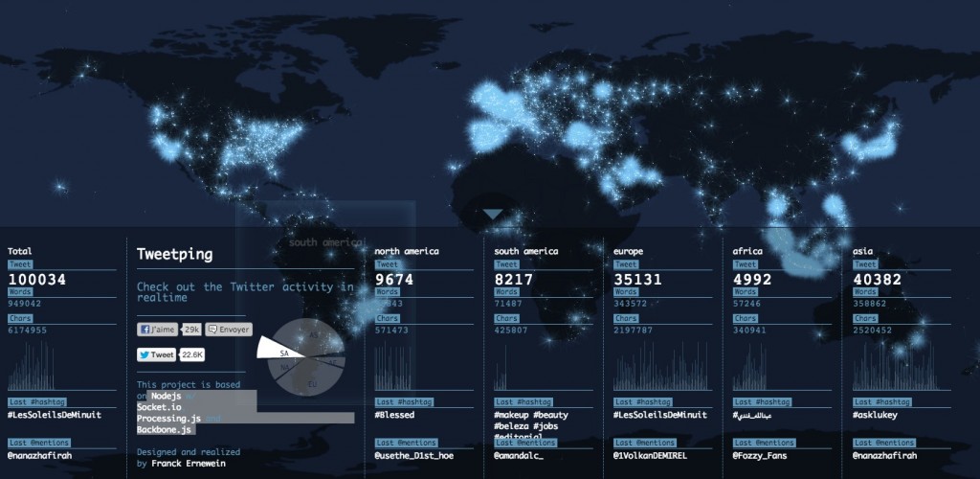Screen dimensions: 980x479
Task: Click africa tweet count 4992
Action: coord(752,280)
